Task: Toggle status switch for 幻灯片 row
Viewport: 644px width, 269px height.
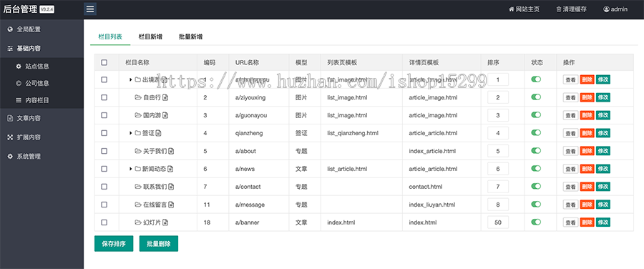Action: (x=536, y=222)
